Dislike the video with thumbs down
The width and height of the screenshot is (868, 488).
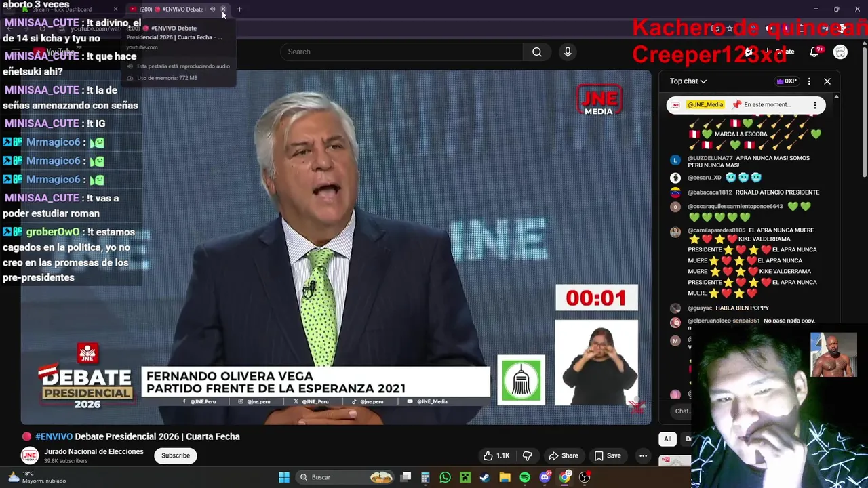(x=528, y=455)
